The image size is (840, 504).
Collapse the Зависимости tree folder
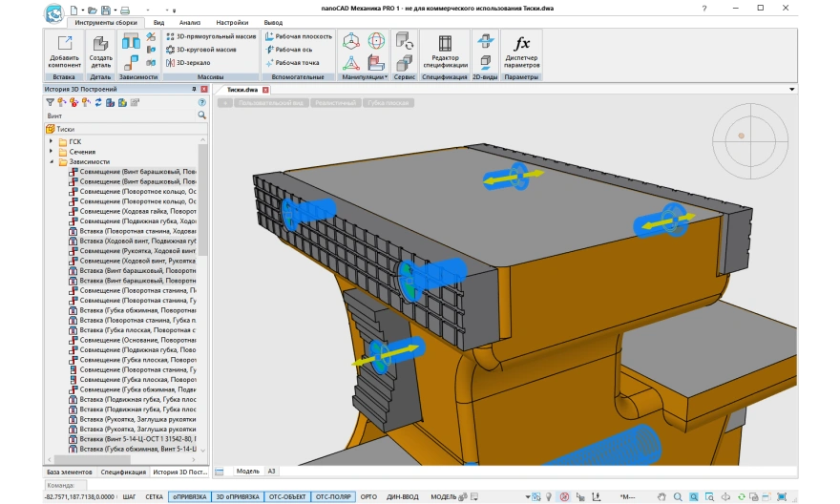tap(51, 162)
